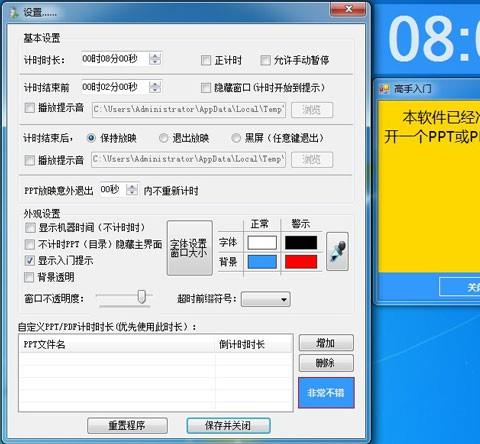Viewport: 480px width, 444px height.
Task: Click the 计时时长 spinner arrows
Action: (x=155, y=59)
